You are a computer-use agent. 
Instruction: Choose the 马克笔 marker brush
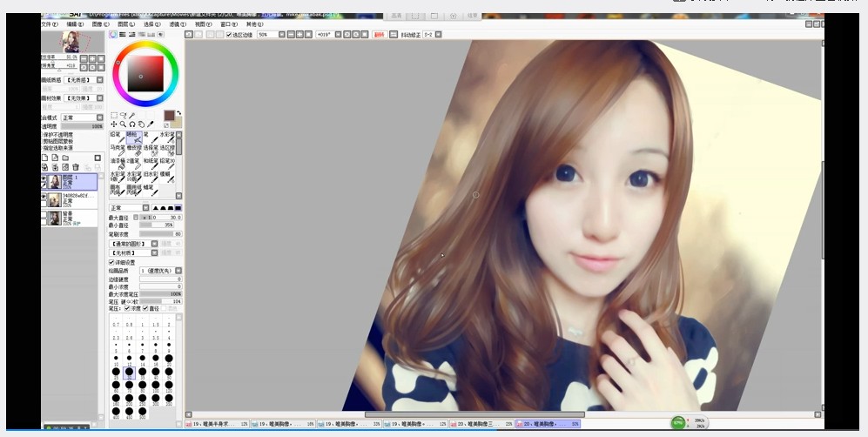point(118,151)
